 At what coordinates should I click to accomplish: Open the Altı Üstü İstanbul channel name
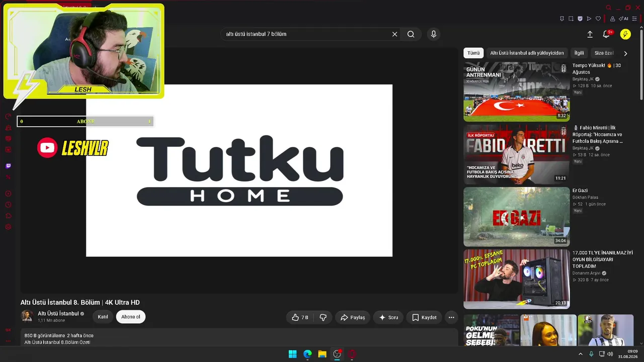(x=58, y=314)
